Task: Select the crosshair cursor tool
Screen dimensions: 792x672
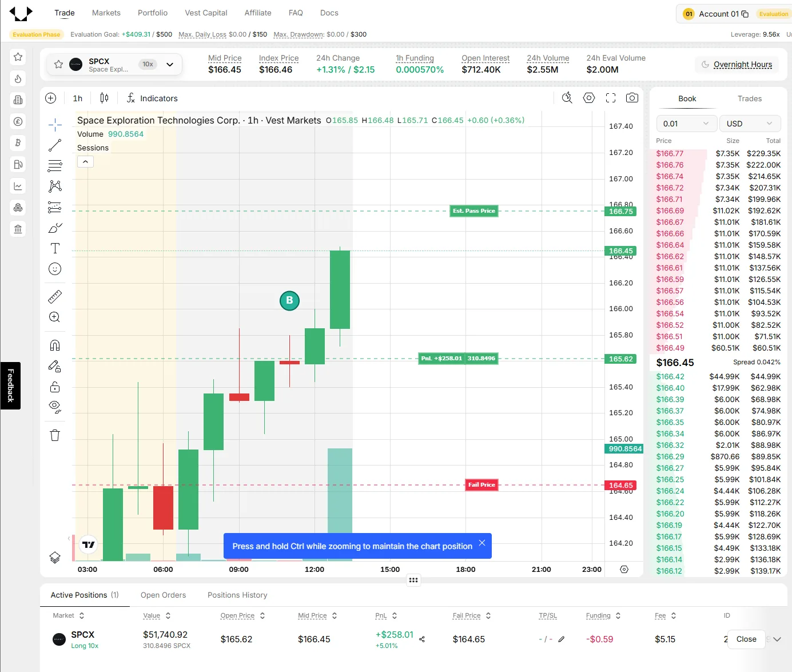Action: point(55,125)
